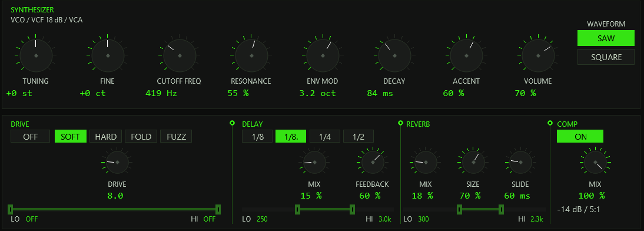Viewport: 644px width, 231px height.
Task: Click the DRIVE amount knob
Action: (117, 163)
